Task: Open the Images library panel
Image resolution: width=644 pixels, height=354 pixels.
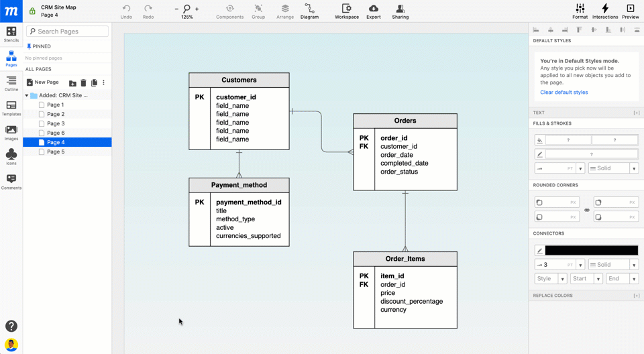Action: [x=11, y=133]
